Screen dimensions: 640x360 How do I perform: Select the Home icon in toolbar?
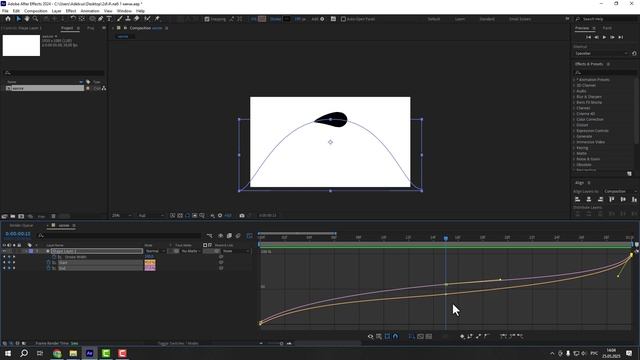(8, 19)
